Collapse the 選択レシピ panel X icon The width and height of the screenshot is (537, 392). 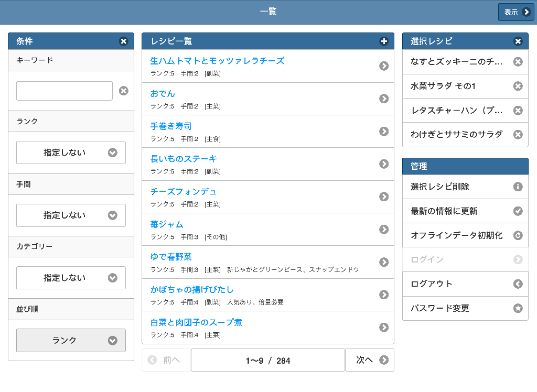(518, 41)
